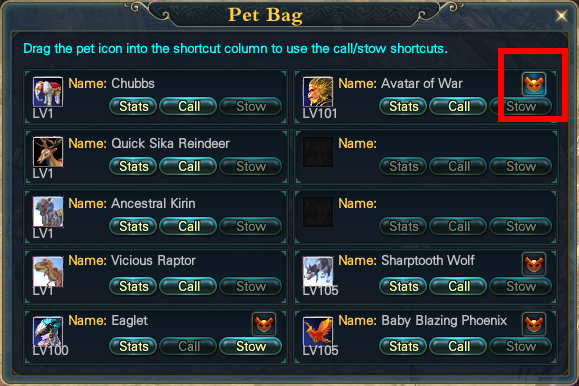The image size is (579, 386).
Task: Close the Pet Bag window
Action: 561,16
